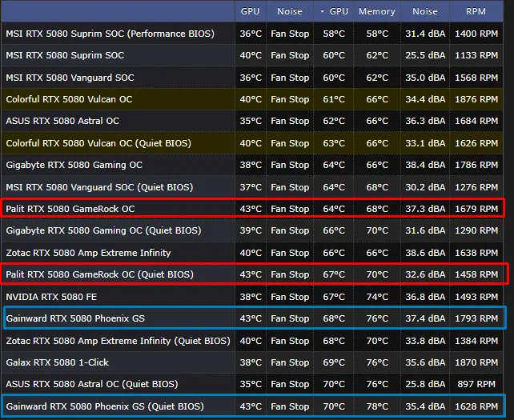Click the 37°C idle GPU temperature value
Screen dimensions: 514x420
[x=251, y=187]
